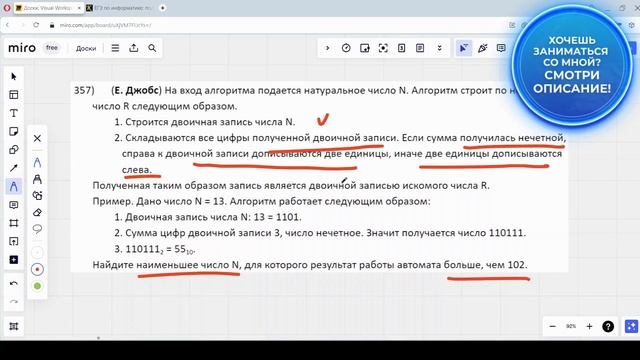The image size is (640, 360).
Task: Choose the eraser tool
Action: coord(37,212)
